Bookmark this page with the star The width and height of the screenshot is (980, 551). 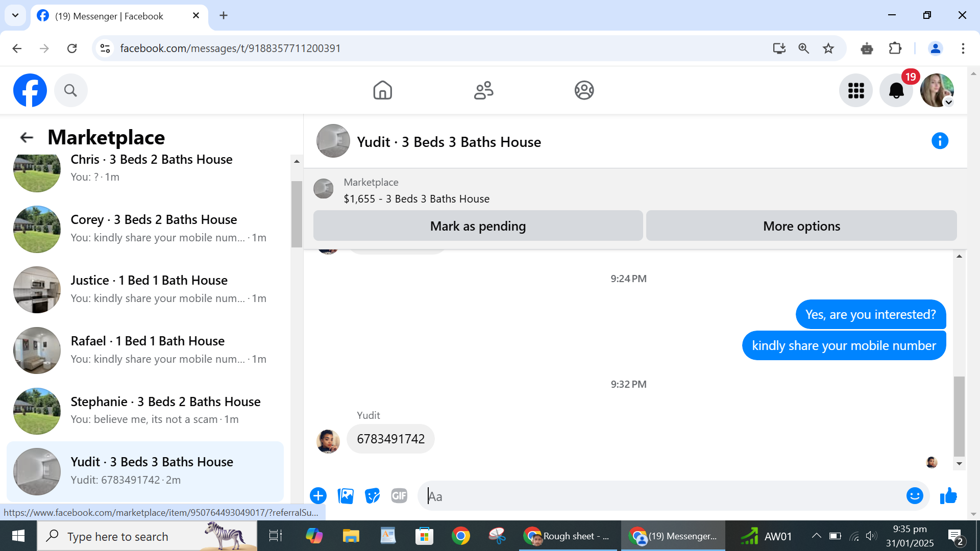[x=828, y=48]
